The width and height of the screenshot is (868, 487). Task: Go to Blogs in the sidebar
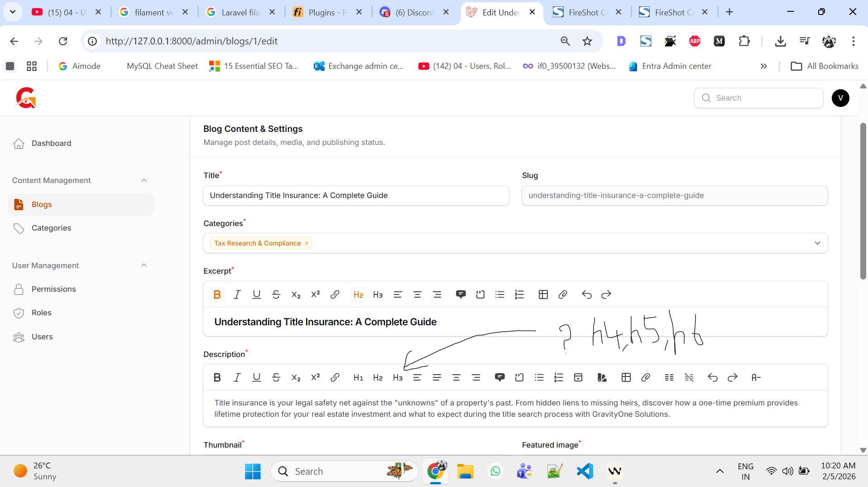coord(81,204)
